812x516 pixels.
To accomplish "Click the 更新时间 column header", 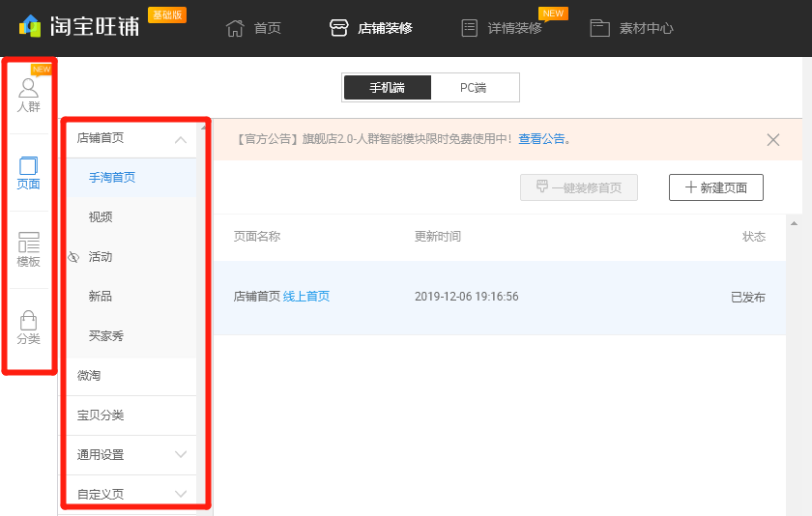I will (438, 237).
